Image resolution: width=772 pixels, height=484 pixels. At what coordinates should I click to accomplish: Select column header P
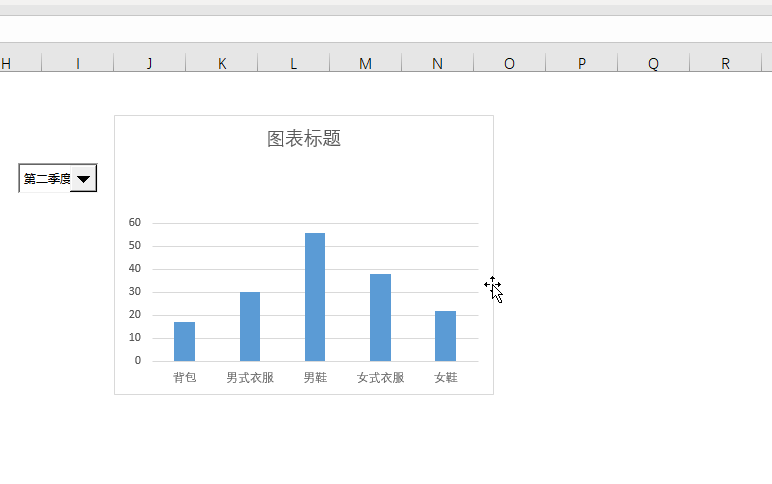click(x=581, y=64)
